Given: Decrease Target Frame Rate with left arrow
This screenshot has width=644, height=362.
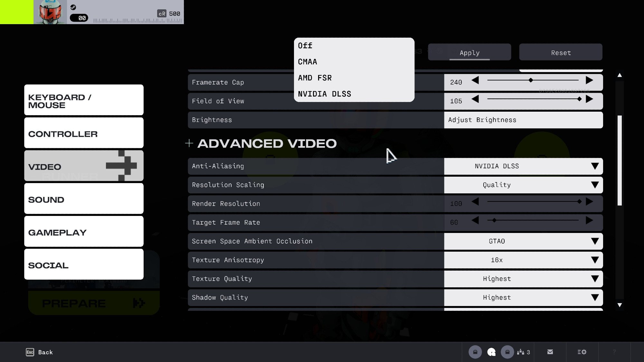Looking at the screenshot, I should coord(475,220).
